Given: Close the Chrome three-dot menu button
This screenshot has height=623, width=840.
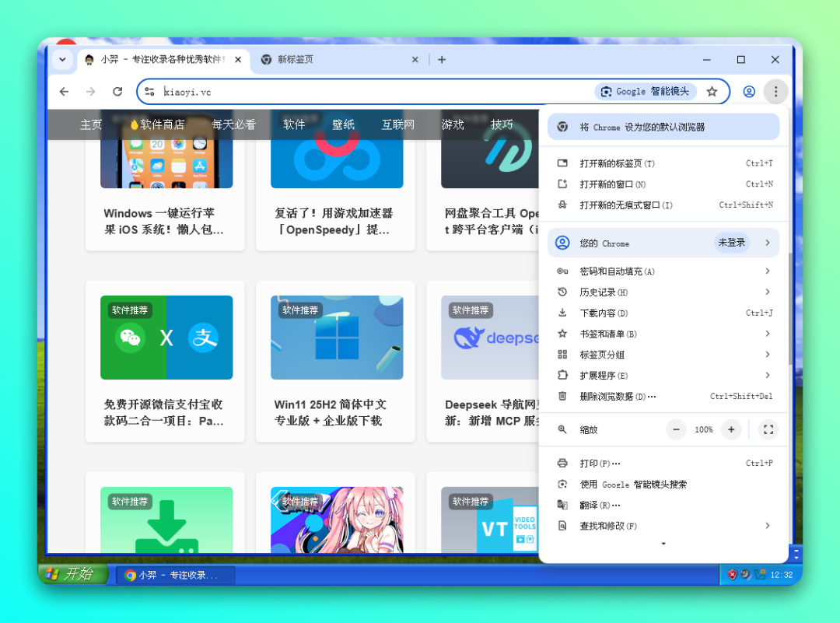Looking at the screenshot, I should pos(775,92).
